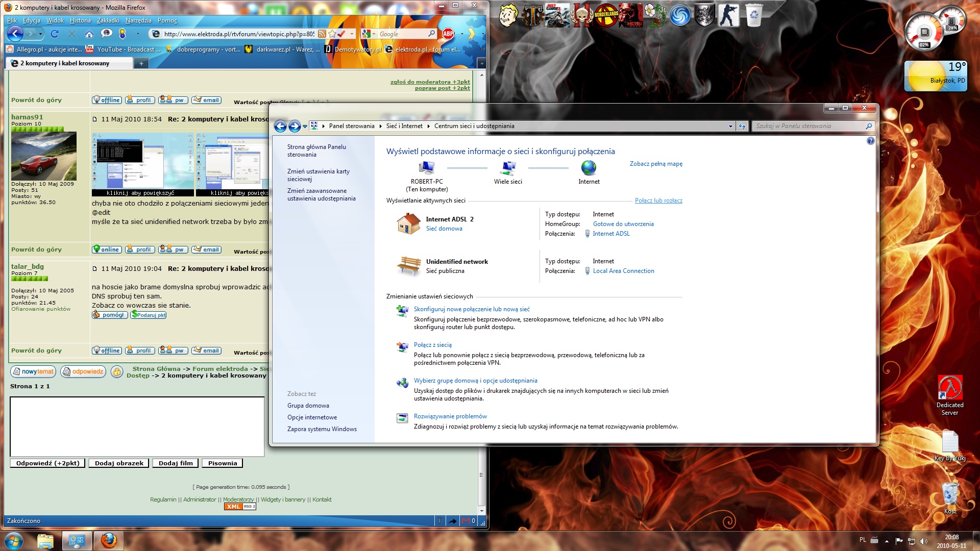Open the help icon in Centrum sieci window
Viewport: 980px width, 551px height.
click(870, 141)
